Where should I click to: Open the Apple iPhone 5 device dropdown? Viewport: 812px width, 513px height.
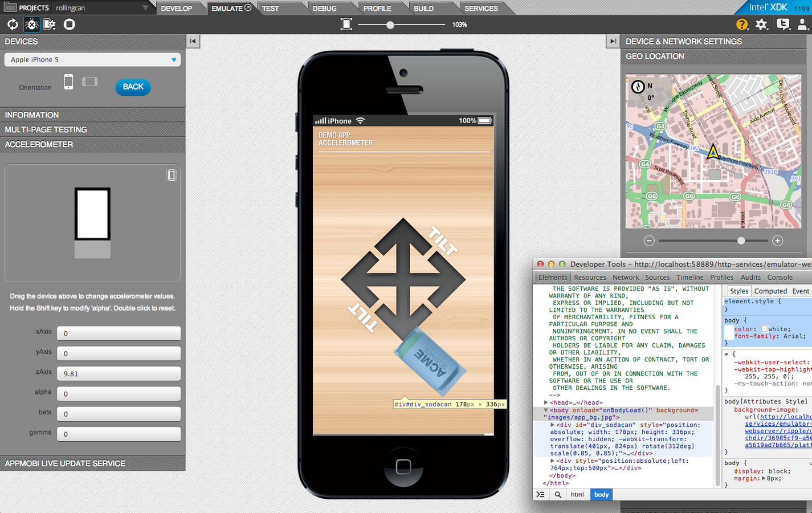(92, 59)
